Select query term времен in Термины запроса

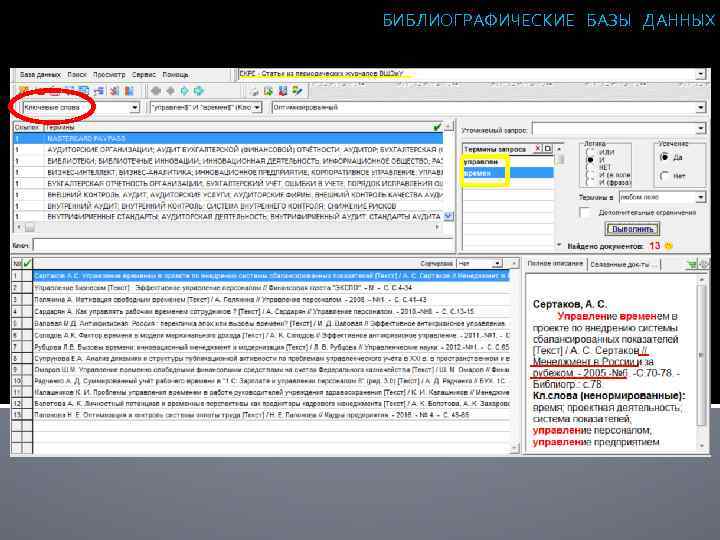pyautogui.click(x=507, y=173)
